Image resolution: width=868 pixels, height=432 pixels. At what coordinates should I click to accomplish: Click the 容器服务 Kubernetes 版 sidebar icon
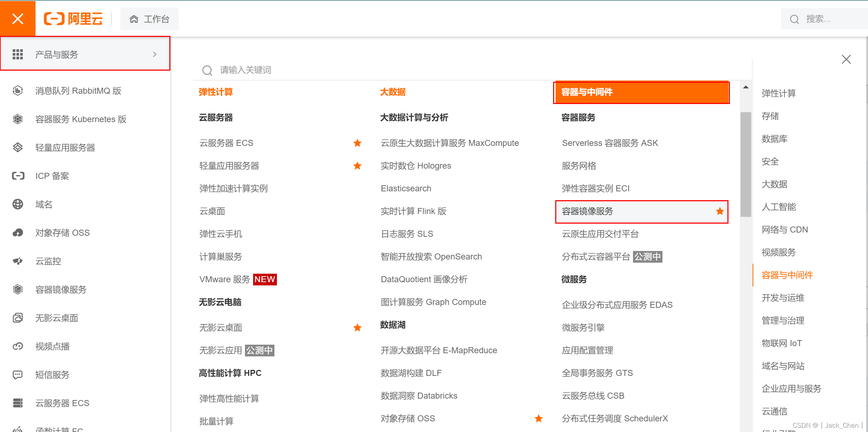pyautogui.click(x=18, y=119)
